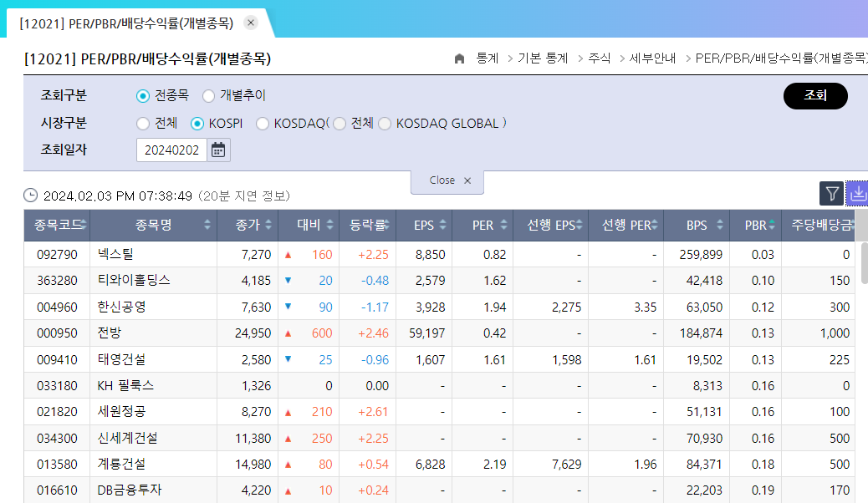Click stock name 한신공영
This screenshot has height=503, width=868.
tap(122, 307)
